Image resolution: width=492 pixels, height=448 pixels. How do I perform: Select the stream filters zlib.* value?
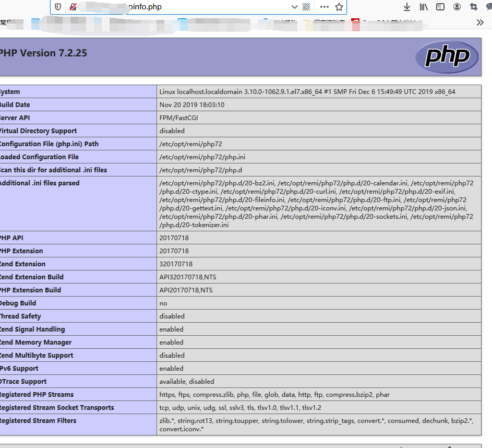317,425
